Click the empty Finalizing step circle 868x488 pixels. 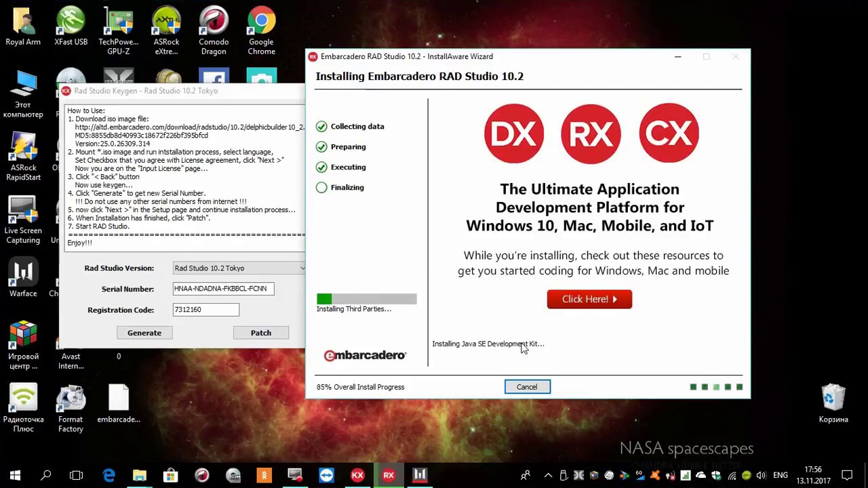[x=321, y=187]
